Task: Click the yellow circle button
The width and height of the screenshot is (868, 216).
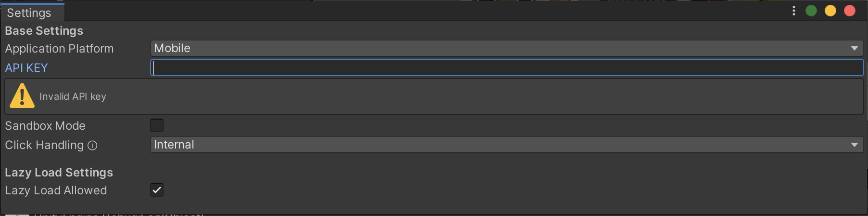Action: (830, 11)
